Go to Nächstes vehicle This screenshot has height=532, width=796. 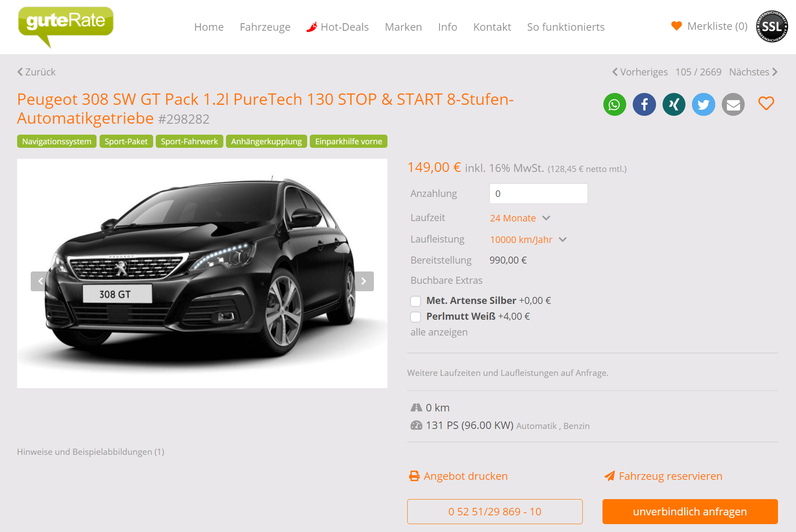tap(753, 72)
